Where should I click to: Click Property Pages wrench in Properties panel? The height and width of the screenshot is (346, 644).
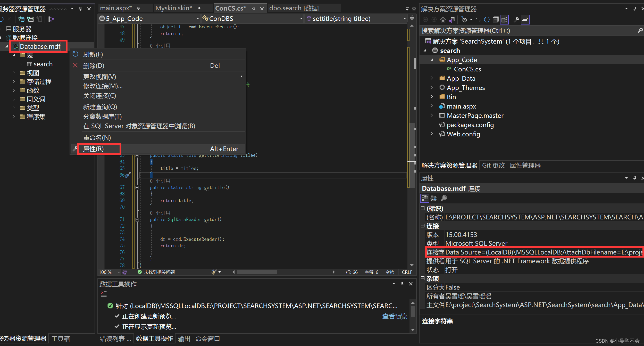tap(444, 198)
